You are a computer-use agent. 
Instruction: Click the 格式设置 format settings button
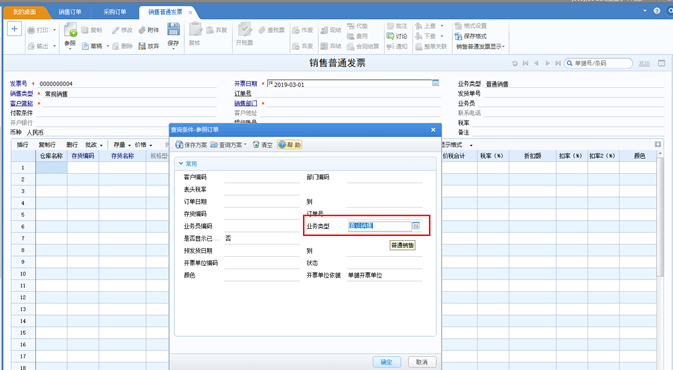[470, 26]
